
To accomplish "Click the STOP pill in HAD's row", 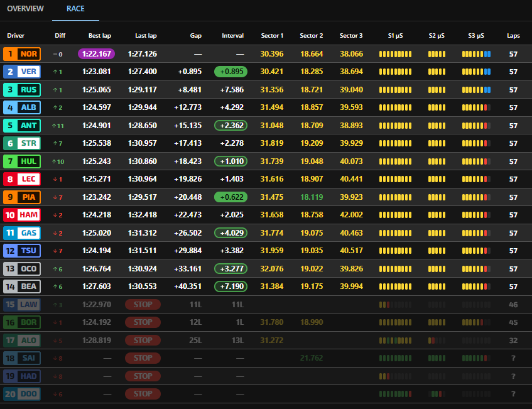I will point(143,376).
